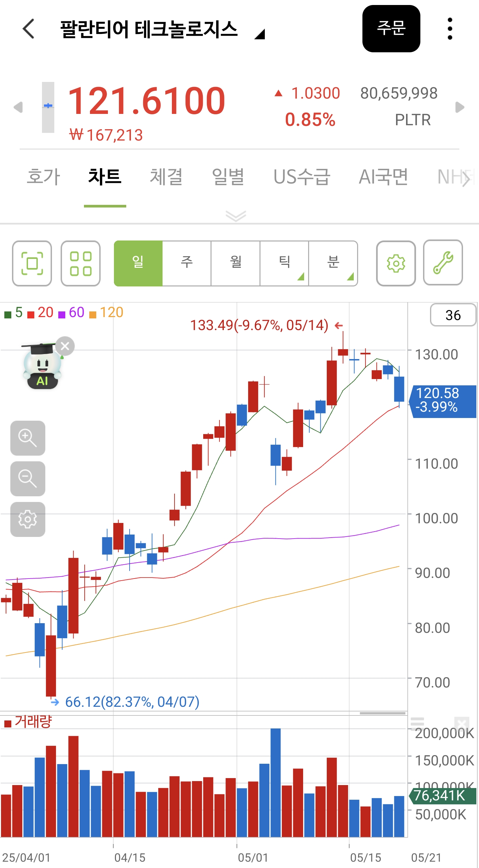Open the wrench chart tools icon
This screenshot has height=868, width=479.
[443, 262]
